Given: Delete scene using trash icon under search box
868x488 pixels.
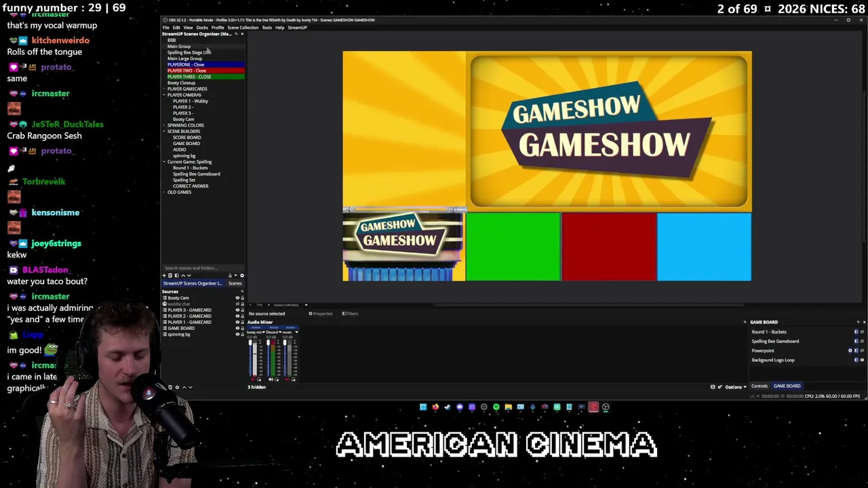Looking at the screenshot, I should coord(170,276).
